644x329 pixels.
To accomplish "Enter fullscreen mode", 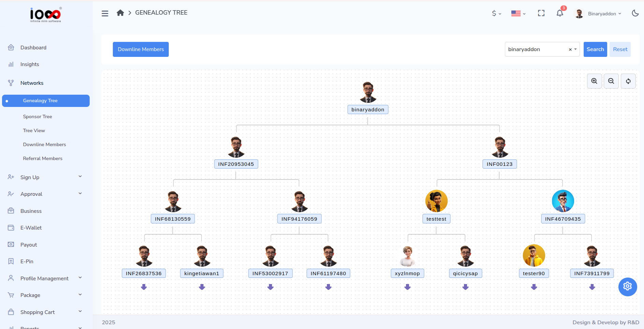I will (541, 13).
